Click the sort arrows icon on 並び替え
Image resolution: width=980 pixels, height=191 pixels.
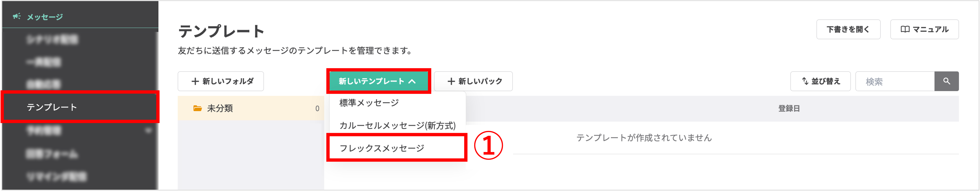[805, 81]
